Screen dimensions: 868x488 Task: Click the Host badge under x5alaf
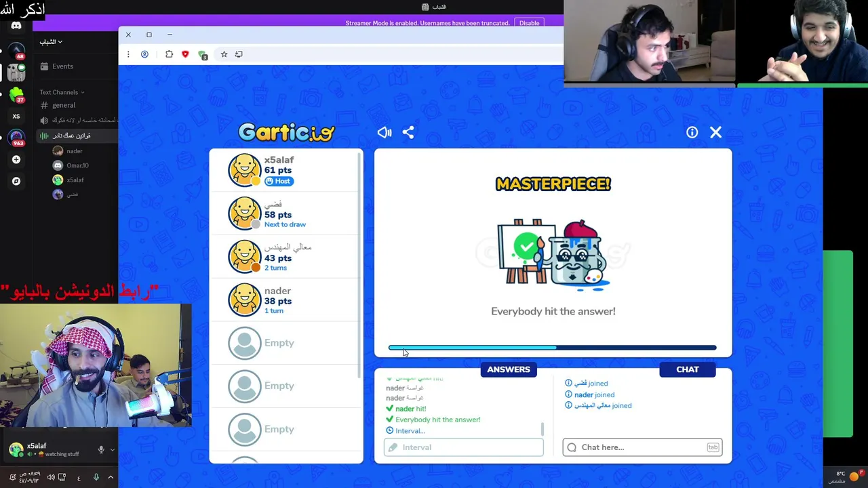279,181
